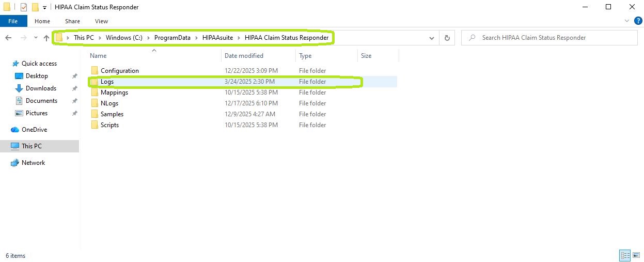644x262 pixels.
Task: Click This PC in the address bar
Action: coord(84,38)
